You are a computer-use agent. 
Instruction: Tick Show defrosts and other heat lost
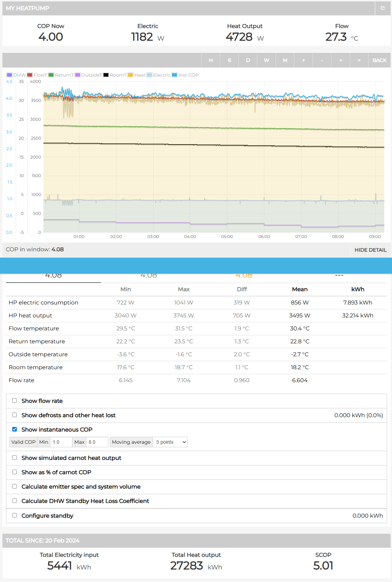tap(15, 415)
